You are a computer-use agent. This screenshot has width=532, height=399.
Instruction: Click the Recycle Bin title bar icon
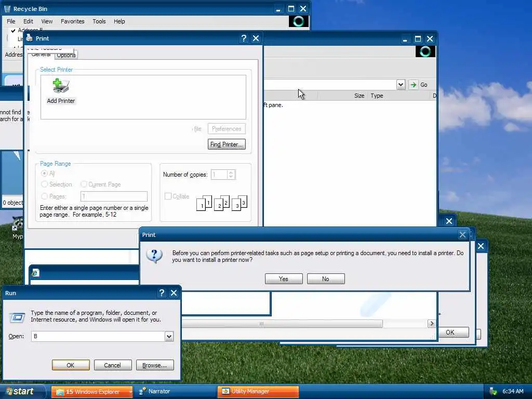pos(7,9)
